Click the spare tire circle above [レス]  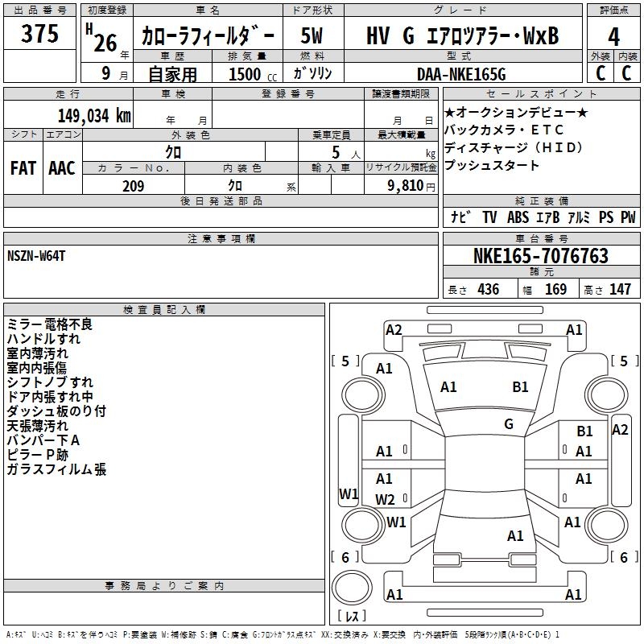[351, 587]
